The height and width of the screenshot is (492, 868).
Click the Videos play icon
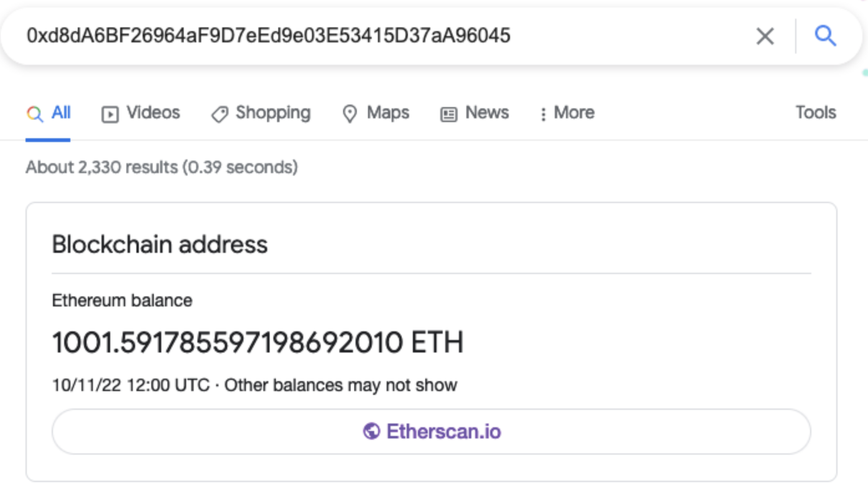tap(110, 114)
